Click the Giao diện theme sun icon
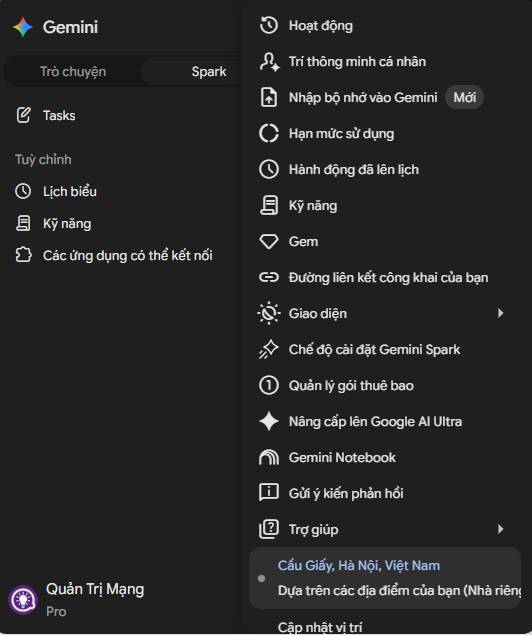The width and height of the screenshot is (532, 635). click(x=269, y=313)
